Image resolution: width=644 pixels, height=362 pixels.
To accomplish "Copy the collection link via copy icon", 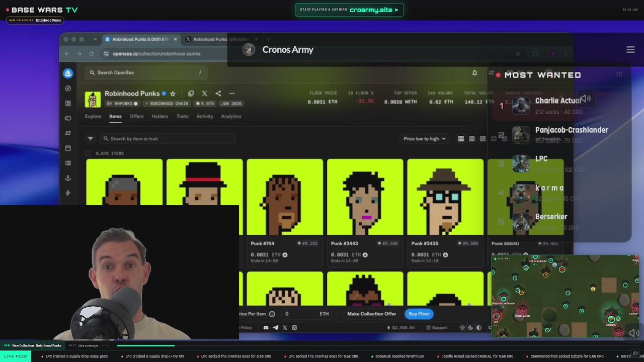I will coord(191,94).
